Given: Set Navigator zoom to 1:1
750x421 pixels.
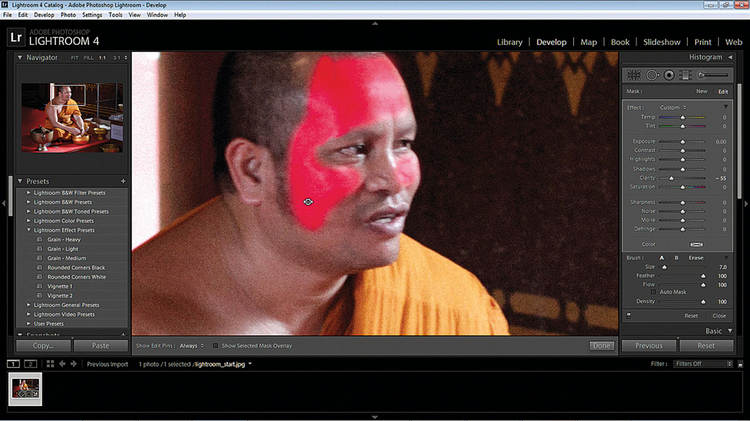Looking at the screenshot, I should pyautogui.click(x=102, y=58).
